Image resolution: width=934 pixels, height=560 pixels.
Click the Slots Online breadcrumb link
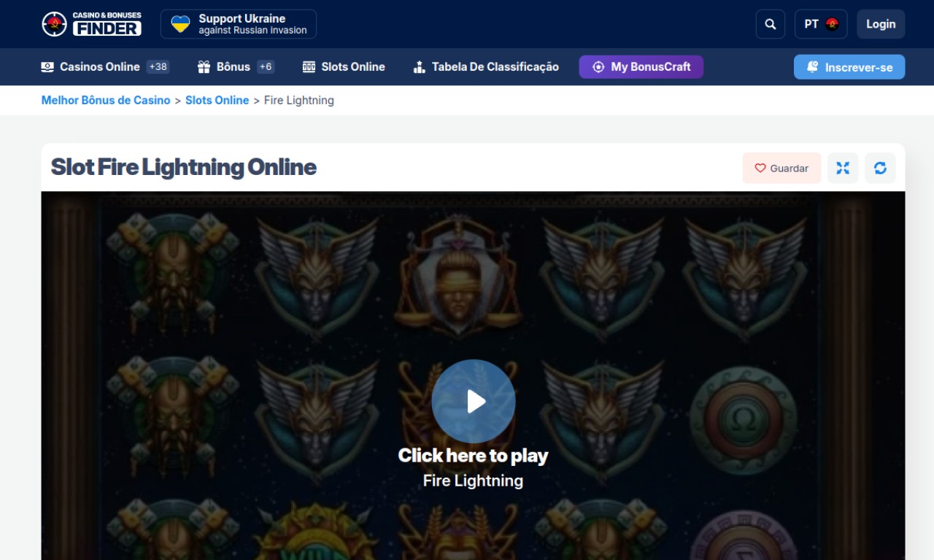(217, 101)
